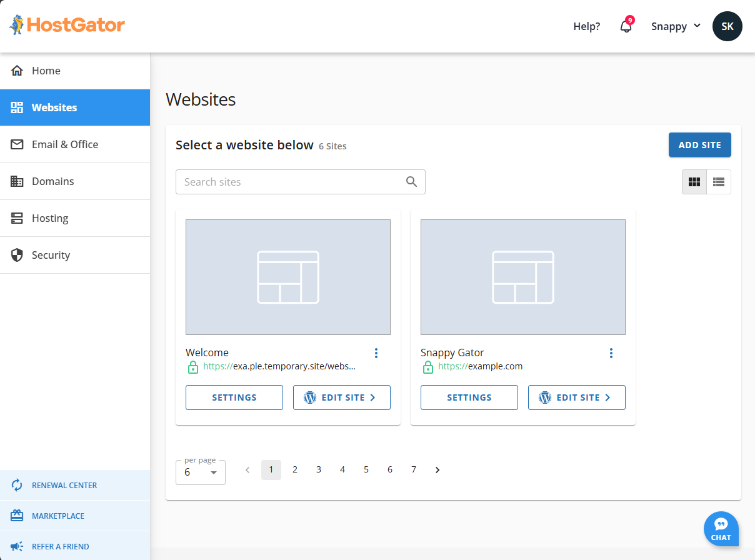The image size is (755, 560).
Task: Open the notification bell
Action: pyautogui.click(x=626, y=26)
